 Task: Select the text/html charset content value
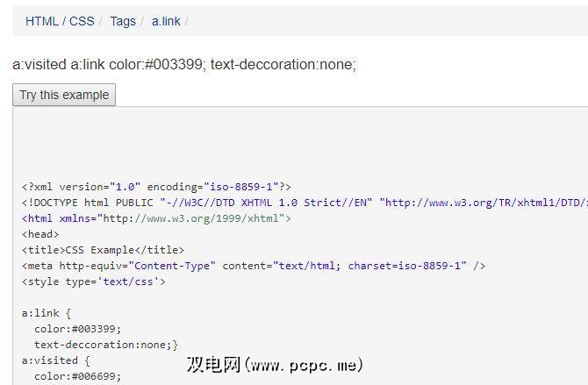[369, 266]
